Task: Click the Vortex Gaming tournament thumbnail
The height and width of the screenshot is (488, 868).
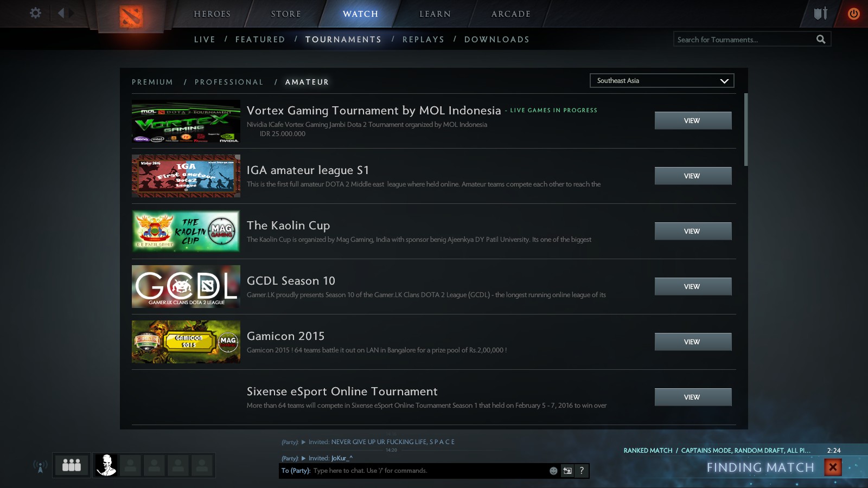Action: (x=186, y=121)
